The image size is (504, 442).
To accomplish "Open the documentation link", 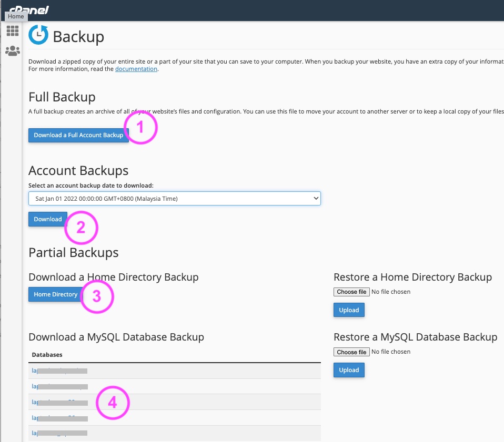I will [x=136, y=69].
